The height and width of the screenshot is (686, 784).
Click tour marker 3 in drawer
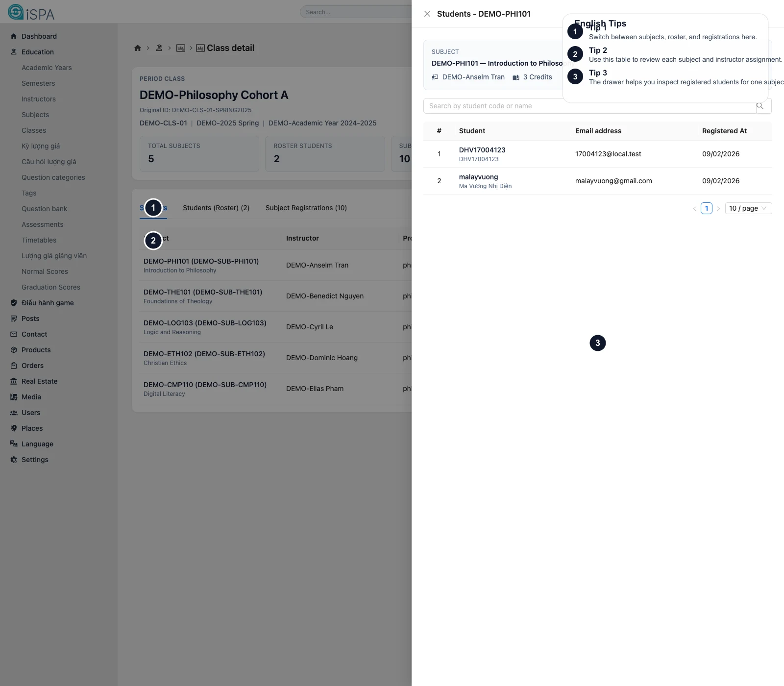(x=597, y=343)
